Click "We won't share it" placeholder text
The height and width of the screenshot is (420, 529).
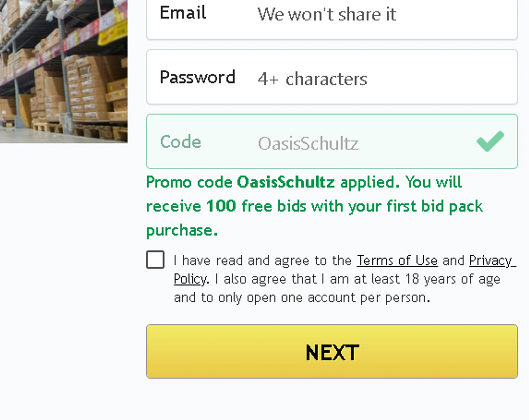point(327,15)
